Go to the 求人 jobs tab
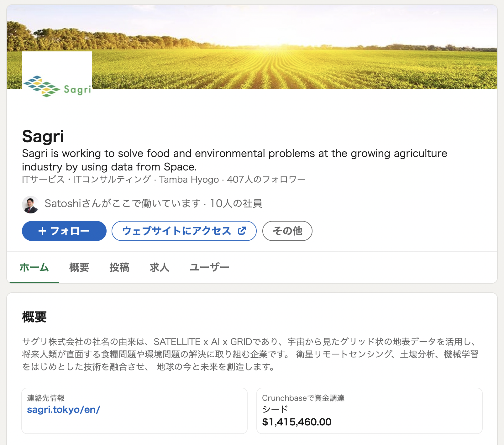The image size is (504, 445). (x=159, y=267)
